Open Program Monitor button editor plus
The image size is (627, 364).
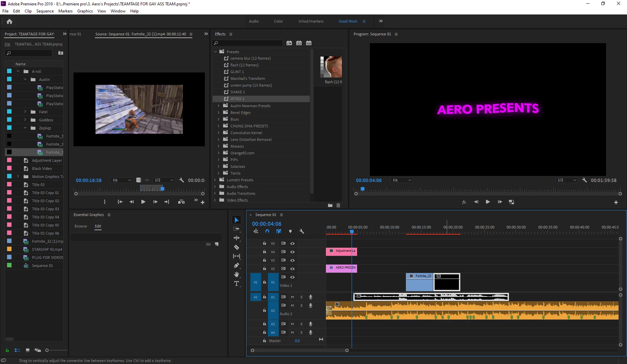coord(616,202)
